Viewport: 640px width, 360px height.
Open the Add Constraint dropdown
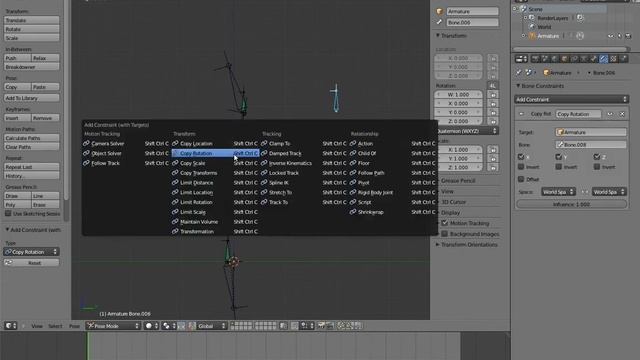pos(571,99)
